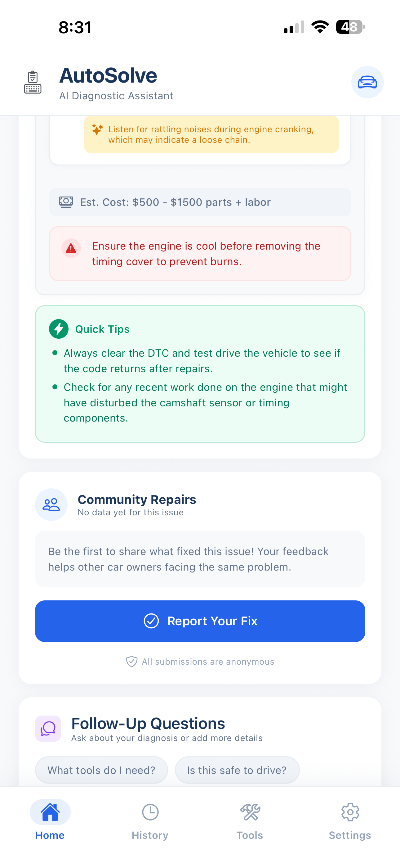The height and width of the screenshot is (868, 400).
Task: Tap the Est. Cost $500 - $1500 bar
Action: [200, 202]
